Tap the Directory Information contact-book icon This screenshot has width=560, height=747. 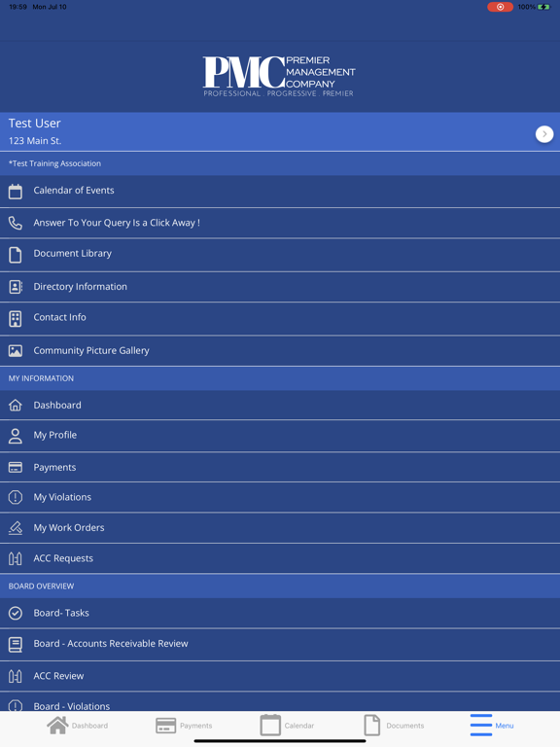pos(16,287)
